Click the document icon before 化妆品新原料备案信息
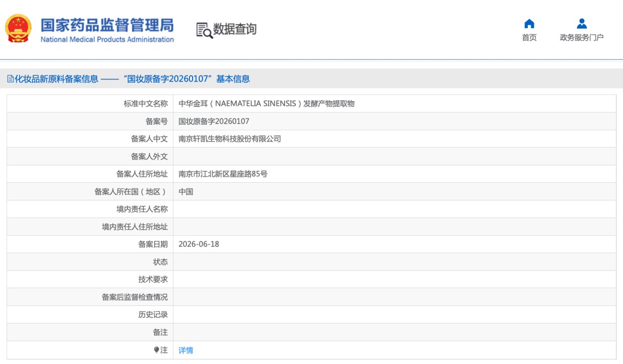Image resolution: width=623 pixels, height=364 pixels. tap(10, 79)
